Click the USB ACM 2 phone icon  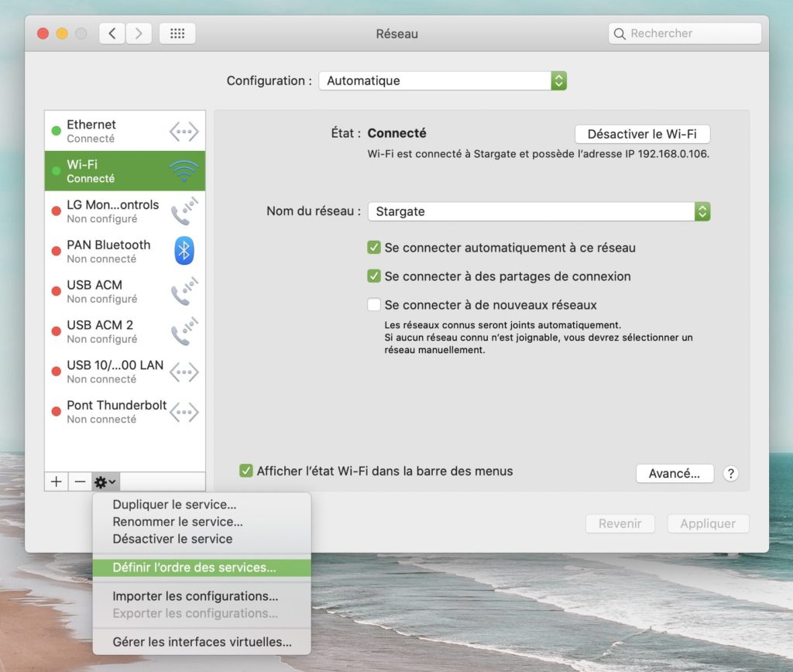click(x=184, y=331)
